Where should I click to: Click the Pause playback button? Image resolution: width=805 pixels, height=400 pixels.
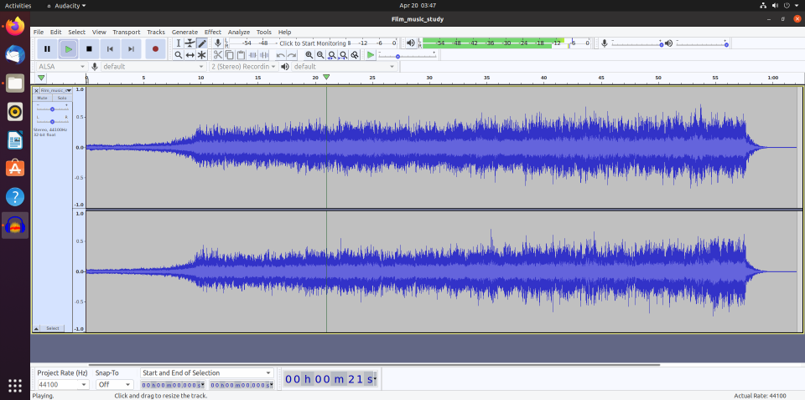pos(47,48)
